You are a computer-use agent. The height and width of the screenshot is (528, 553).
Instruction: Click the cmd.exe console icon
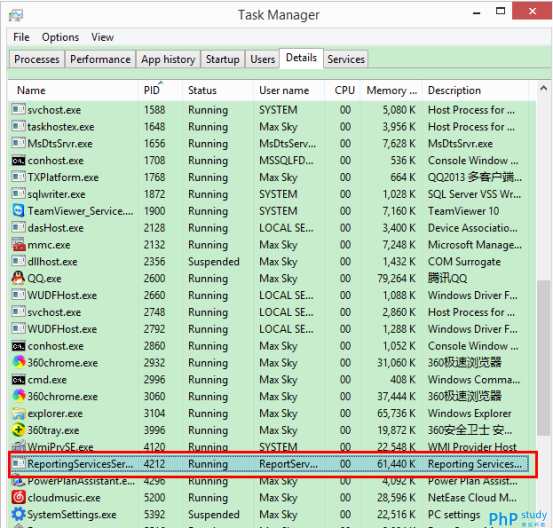[x=18, y=380]
